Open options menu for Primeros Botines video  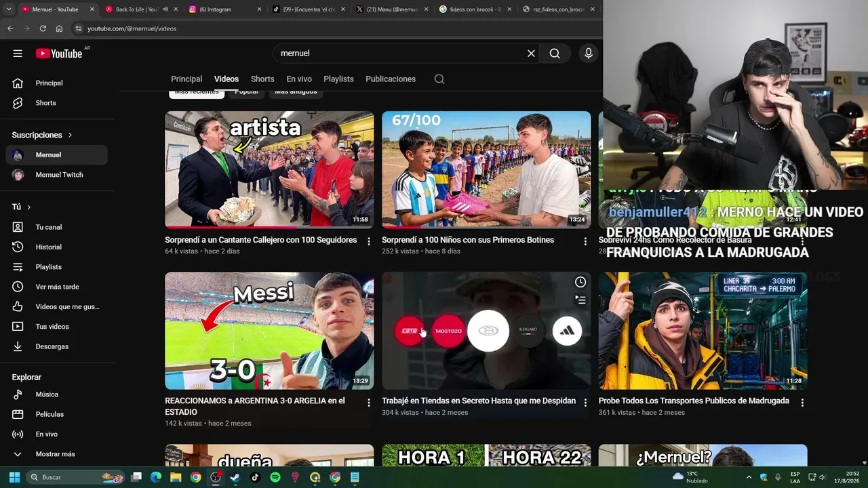pos(586,241)
